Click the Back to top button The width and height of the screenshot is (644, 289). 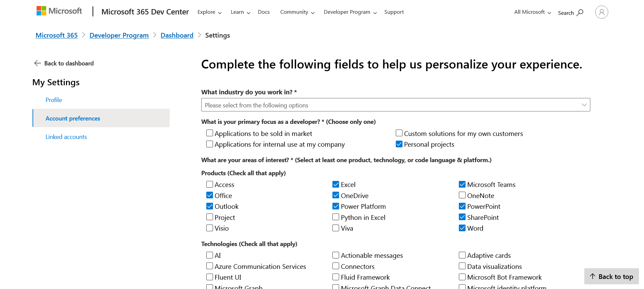(x=611, y=276)
